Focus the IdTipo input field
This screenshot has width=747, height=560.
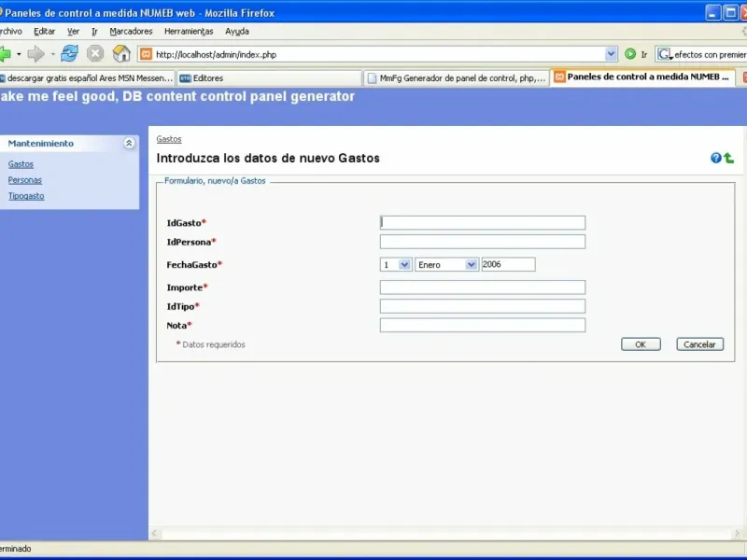coord(483,306)
